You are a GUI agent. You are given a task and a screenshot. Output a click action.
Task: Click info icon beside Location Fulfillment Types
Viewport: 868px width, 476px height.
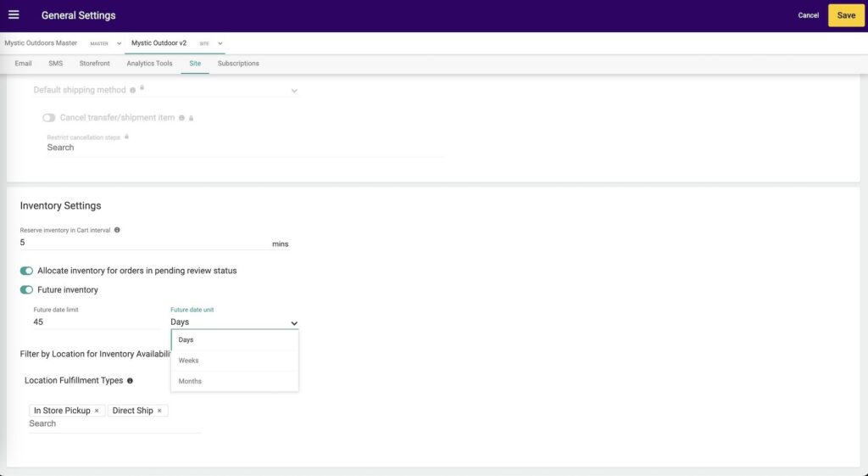click(130, 381)
